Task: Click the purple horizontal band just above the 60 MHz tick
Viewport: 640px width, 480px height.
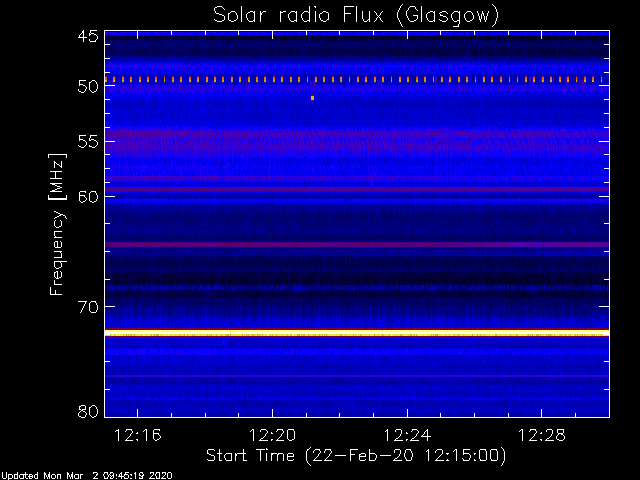Action: tap(357, 189)
